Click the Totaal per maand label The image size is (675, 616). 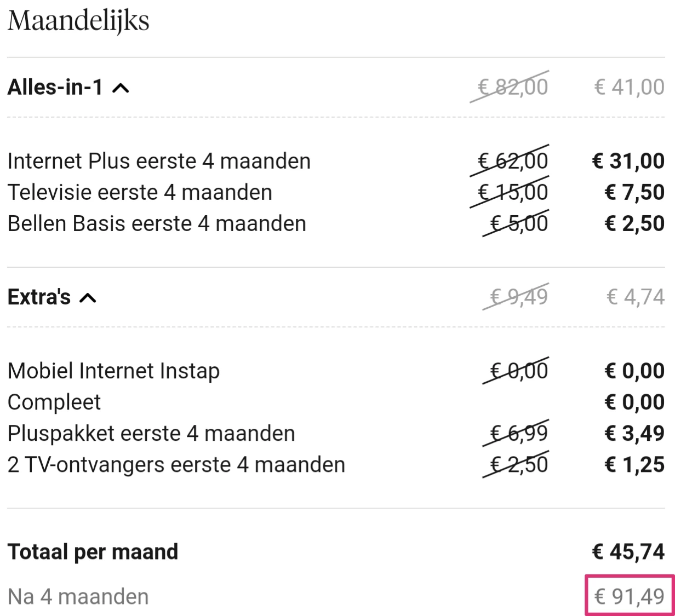pyautogui.click(x=93, y=551)
